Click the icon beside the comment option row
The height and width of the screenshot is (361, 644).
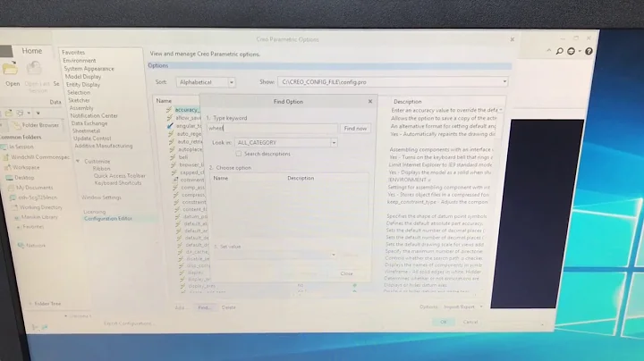[175, 180]
